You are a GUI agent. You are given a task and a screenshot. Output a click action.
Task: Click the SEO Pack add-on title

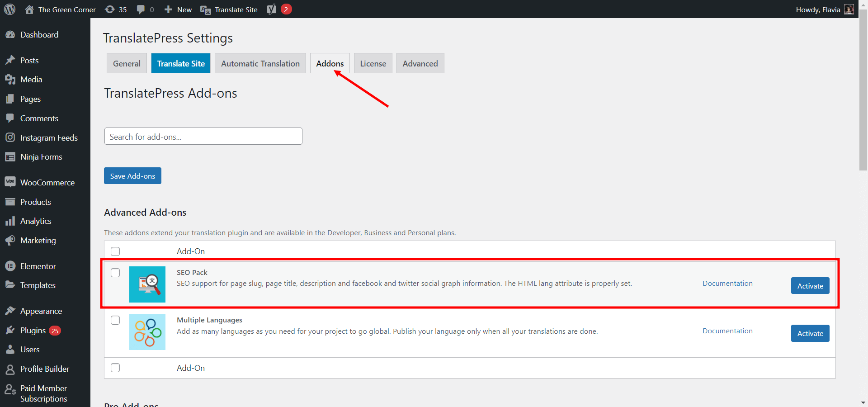192,272
